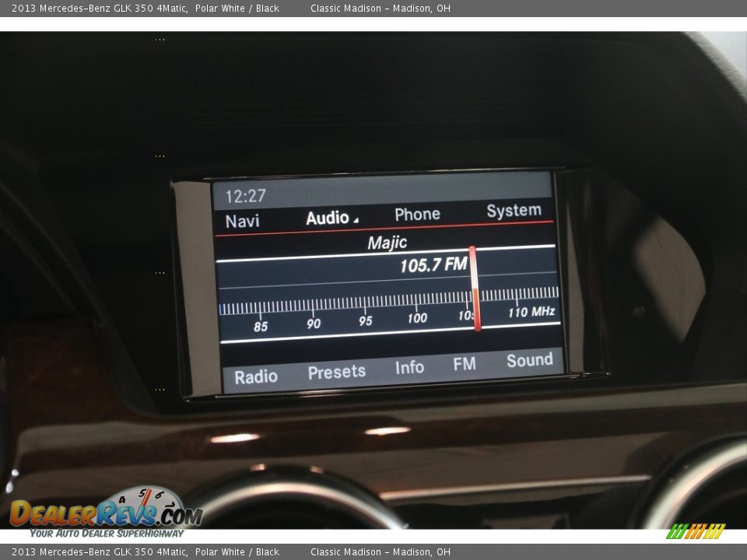Select the Audio menu
This screenshot has height=560, width=747.
328,218
